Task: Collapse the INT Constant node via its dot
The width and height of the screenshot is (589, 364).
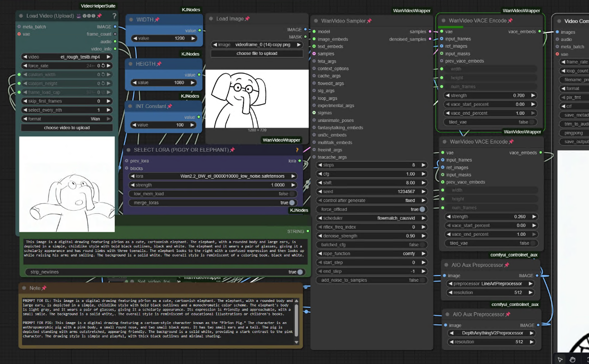Action: pos(130,106)
